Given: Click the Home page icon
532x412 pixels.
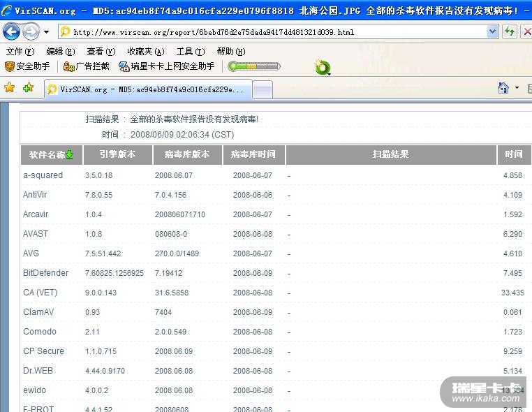Looking at the screenshot, I should 503,88.
